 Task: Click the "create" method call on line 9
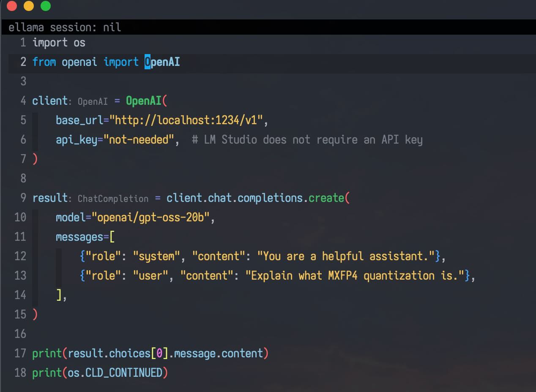coord(326,198)
